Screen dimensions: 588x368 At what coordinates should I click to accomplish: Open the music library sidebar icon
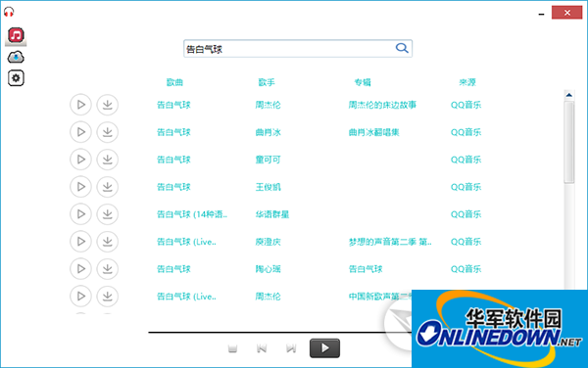(16, 35)
